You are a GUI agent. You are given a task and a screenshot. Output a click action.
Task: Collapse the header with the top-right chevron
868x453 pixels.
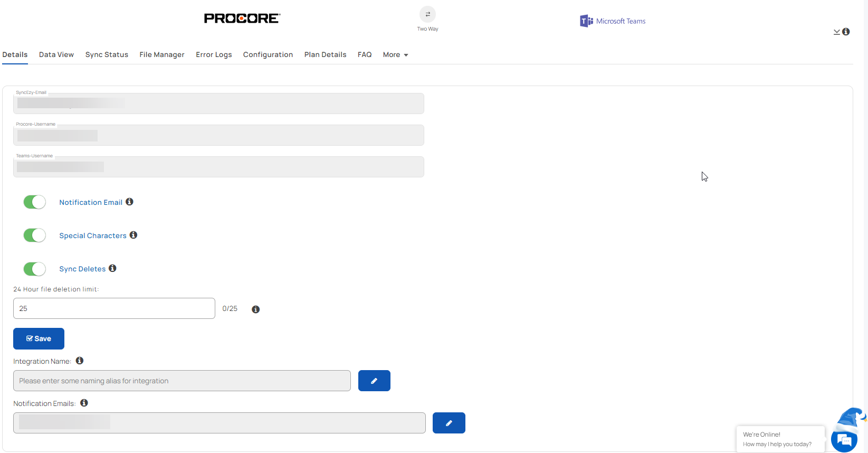(836, 32)
